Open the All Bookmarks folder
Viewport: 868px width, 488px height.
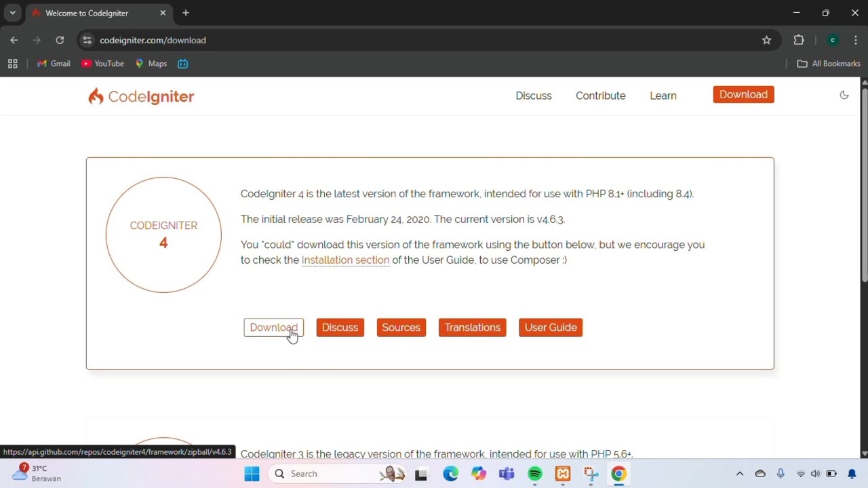[829, 64]
